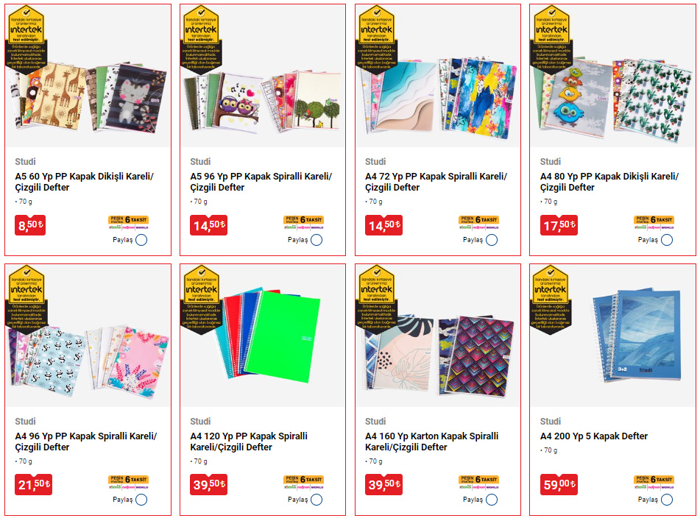Click the 8,50 price tag

pyautogui.click(x=30, y=225)
